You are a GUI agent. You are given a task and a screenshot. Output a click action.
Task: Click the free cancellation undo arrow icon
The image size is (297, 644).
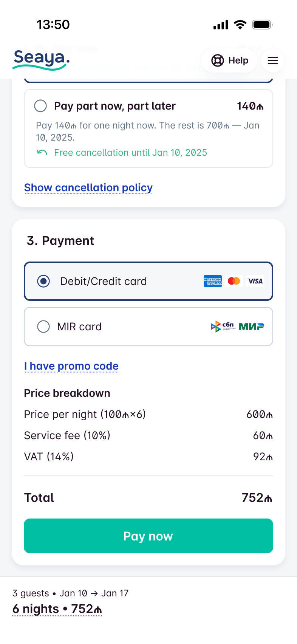tap(42, 152)
